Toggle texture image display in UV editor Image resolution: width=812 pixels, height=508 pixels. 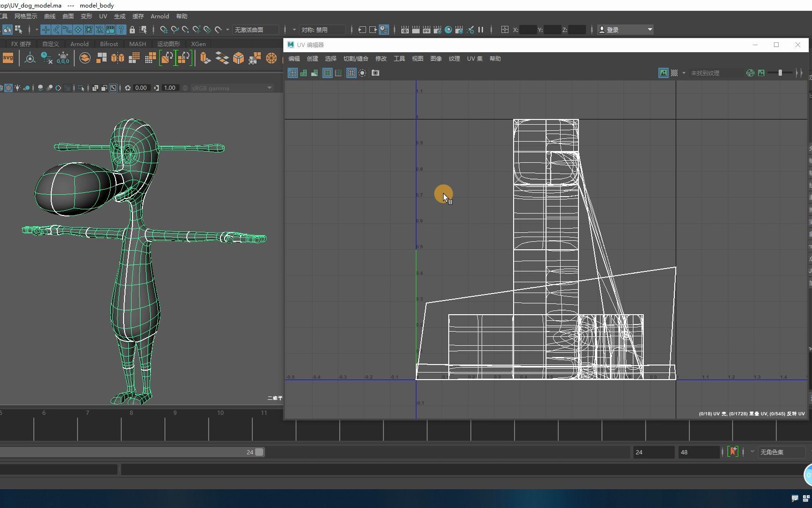663,73
